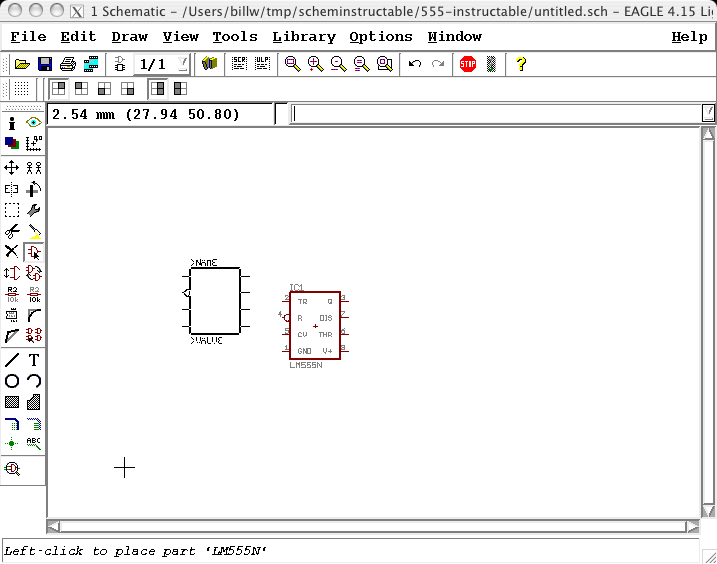Open the File menu

coord(28,37)
